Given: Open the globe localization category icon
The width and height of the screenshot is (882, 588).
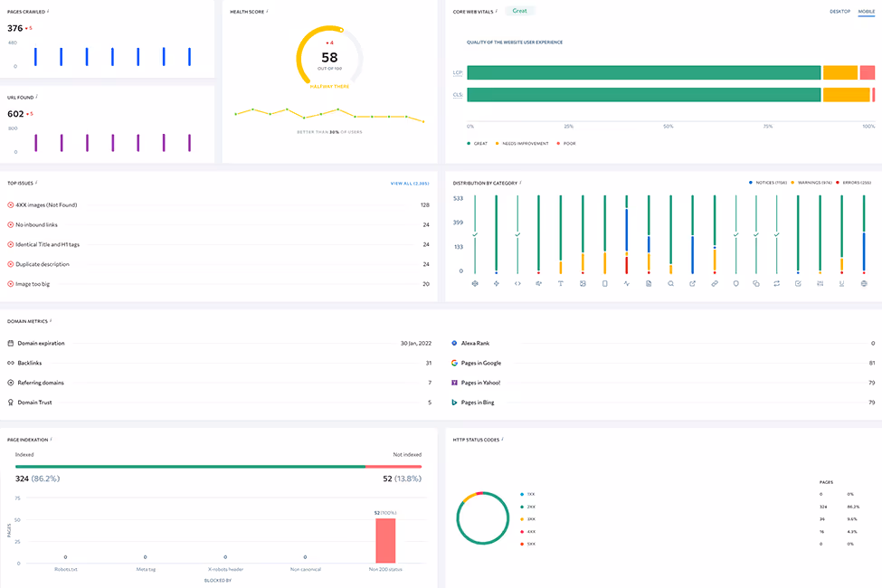Looking at the screenshot, I should (864, 283).
